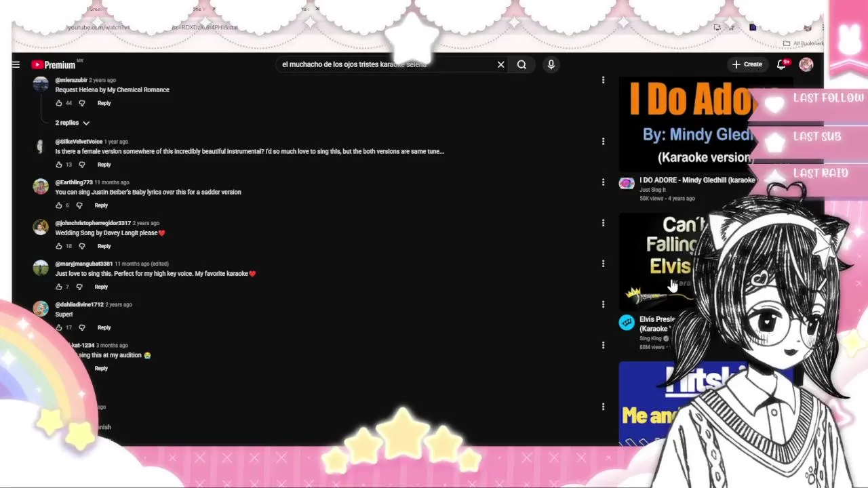
Task: Open the YouTube hamburger guide menu
Action: point(16,64)
